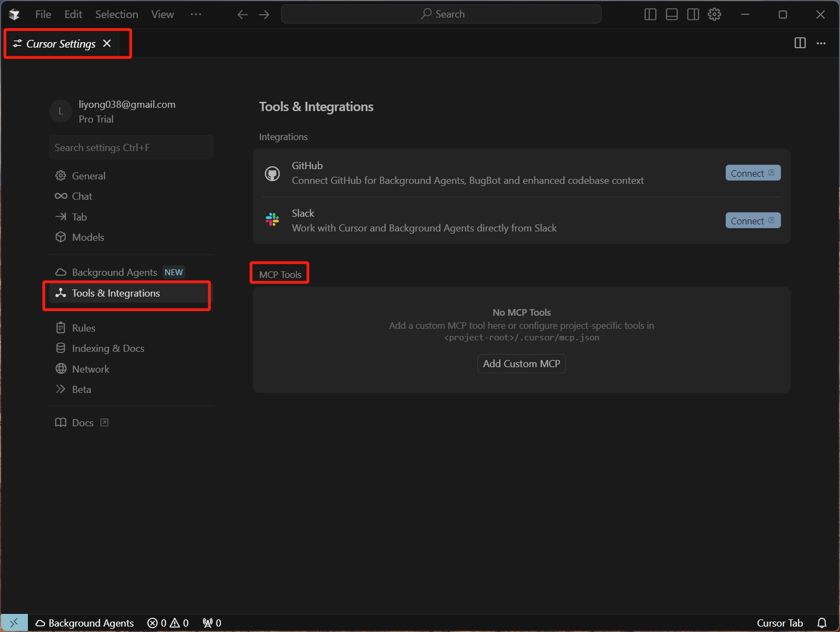Click the external-link icon beside Docs

tap(104, 422)
